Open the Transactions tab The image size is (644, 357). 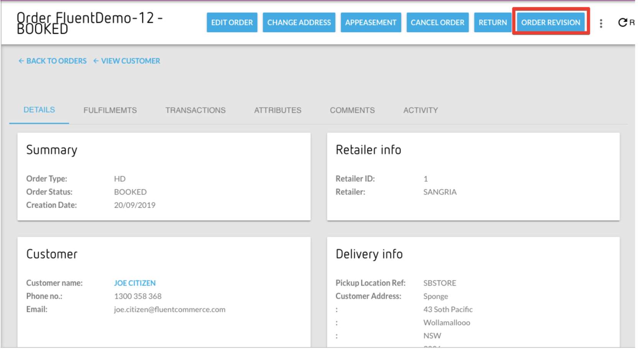click(x=195, y=110)
